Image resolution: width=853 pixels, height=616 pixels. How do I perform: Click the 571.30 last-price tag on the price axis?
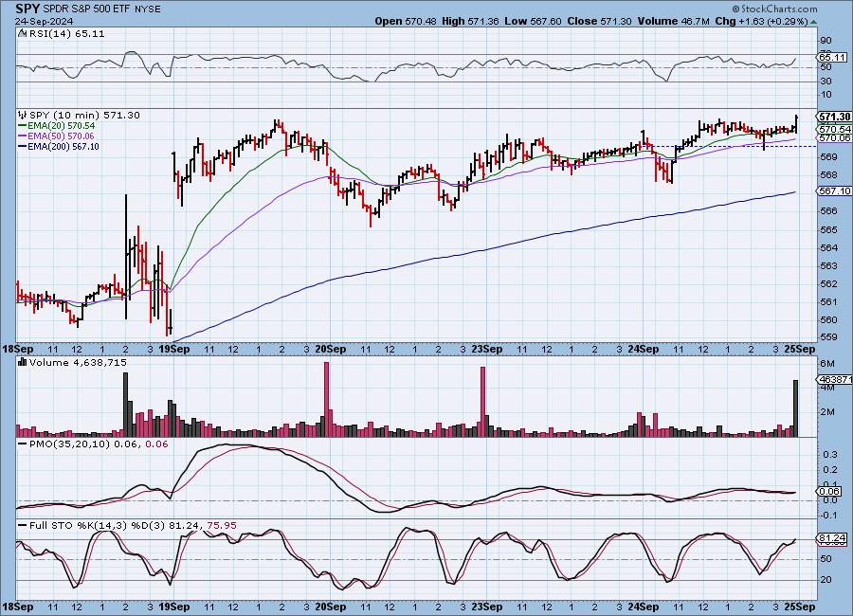click(834, 117)
